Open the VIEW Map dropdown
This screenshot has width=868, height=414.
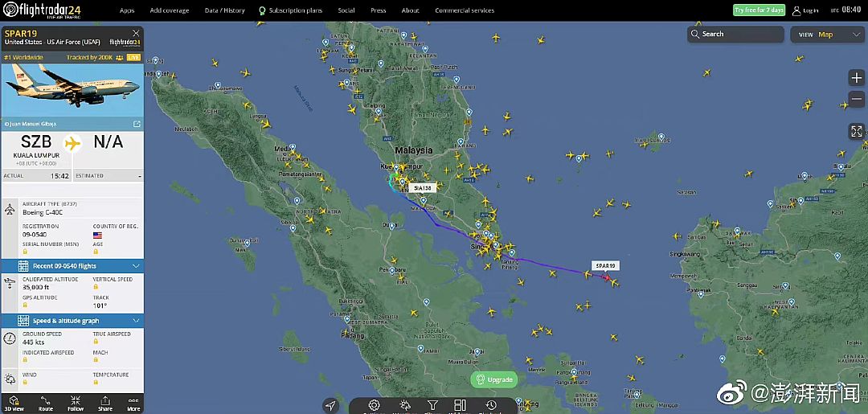click(828, 35)
